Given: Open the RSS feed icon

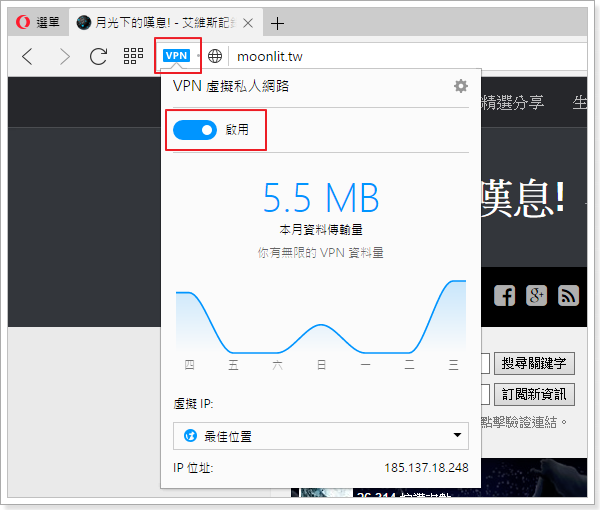Looking at the screenshot, I should (x=568, y=295).
